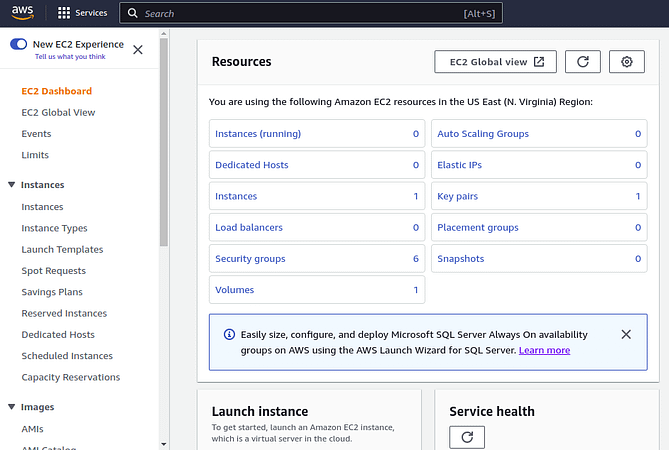This screenshot has height=450, width=669.
Task: Click in the top Search field
Action: click(311, 13)
